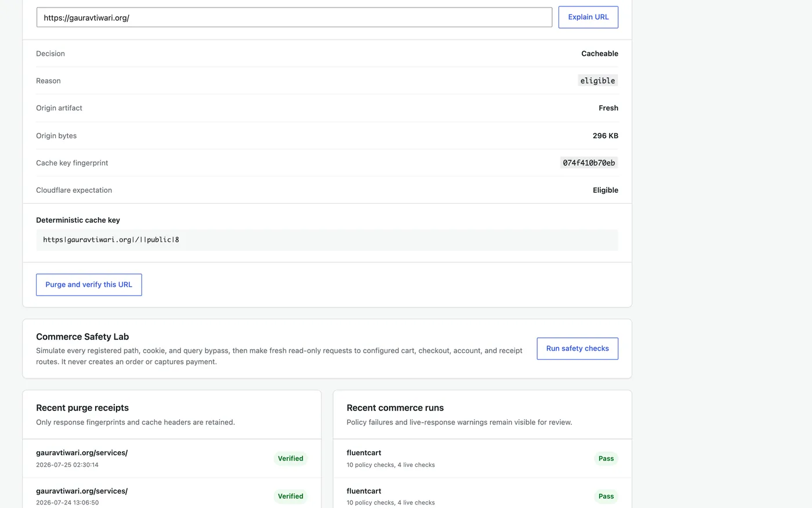
Task: Click the Explain URL button
Action: point(588,17)
